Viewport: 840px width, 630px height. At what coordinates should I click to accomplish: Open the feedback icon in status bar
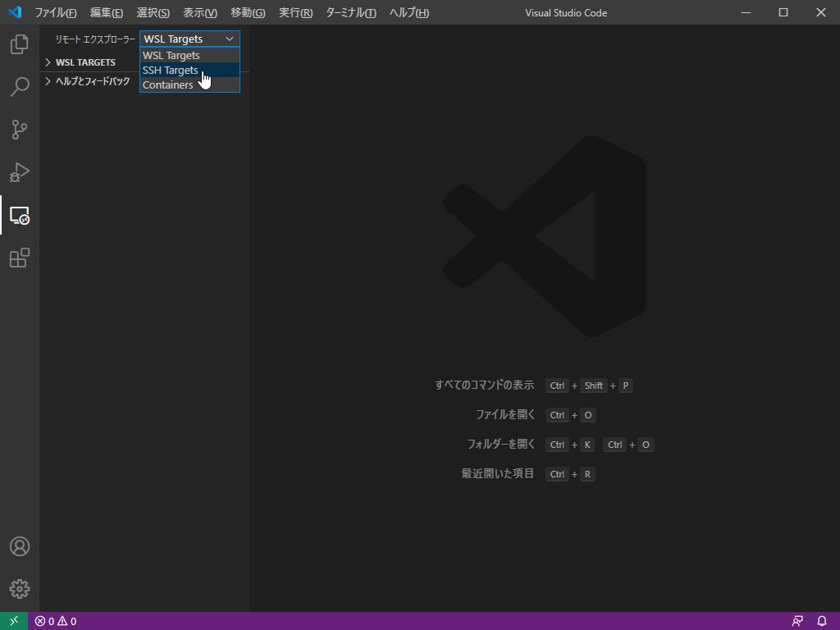click(797, 621)
